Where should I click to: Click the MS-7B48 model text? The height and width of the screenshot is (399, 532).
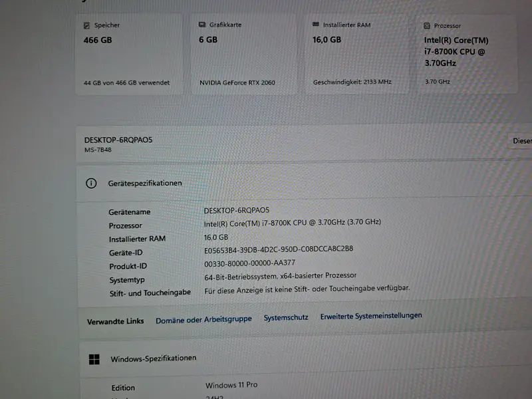[98, 150]
